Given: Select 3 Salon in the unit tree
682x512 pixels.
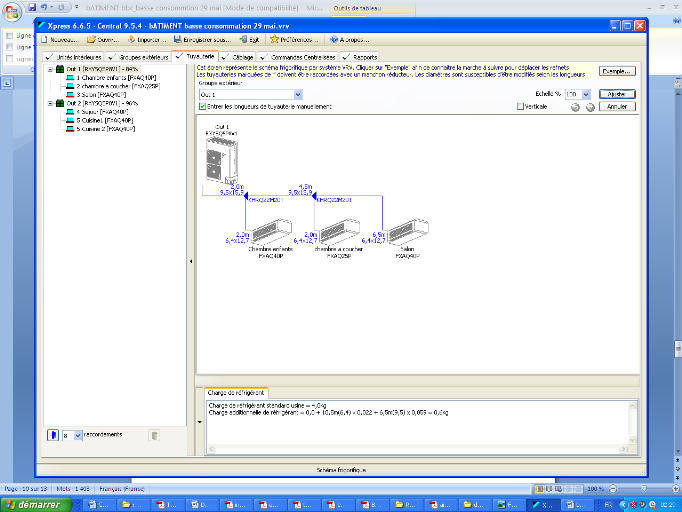Looking at the screenshot, I should (98, 93).
